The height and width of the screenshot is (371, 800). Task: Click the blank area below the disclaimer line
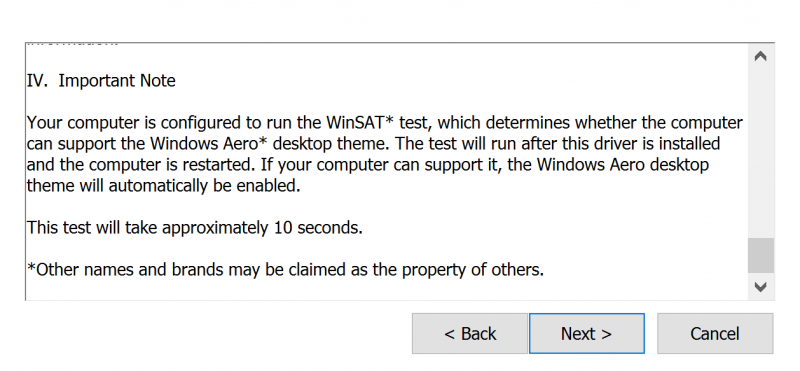386,289
